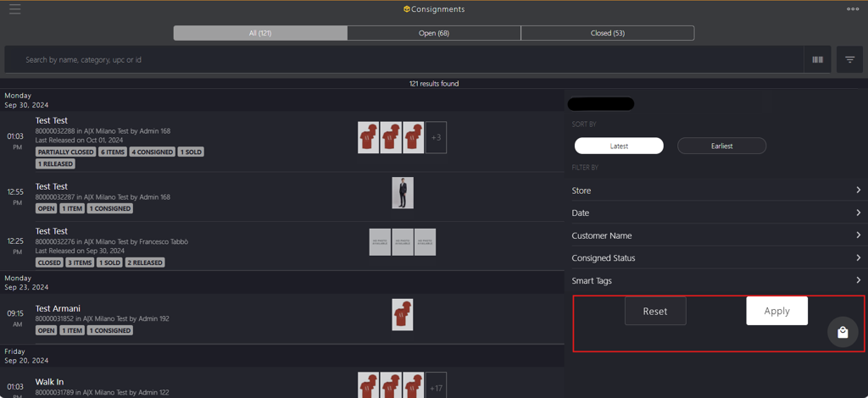Focus the search by name field
Screen dimensions: 868x398
pos(404,59)
